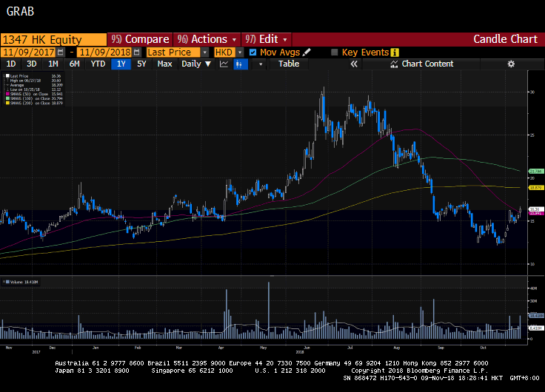The height and width of the screenshot is (392, 545).
Task: Select YTD time range
Action: tap(98, 64)
